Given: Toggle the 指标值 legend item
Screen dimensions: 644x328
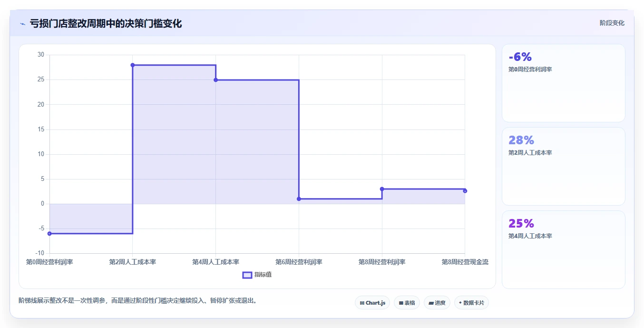Looking at the screenshot, I should pyautogui.click(x=257, y=275).
